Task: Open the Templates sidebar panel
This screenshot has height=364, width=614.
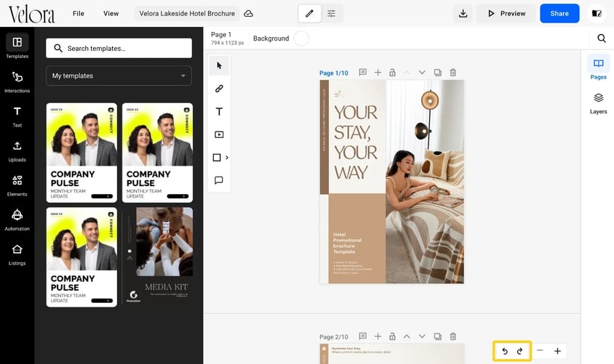Action: (17, 46)
